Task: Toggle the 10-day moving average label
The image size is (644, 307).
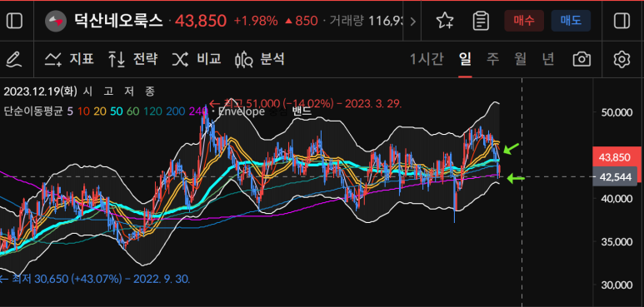Action: (x=84, y=111)
